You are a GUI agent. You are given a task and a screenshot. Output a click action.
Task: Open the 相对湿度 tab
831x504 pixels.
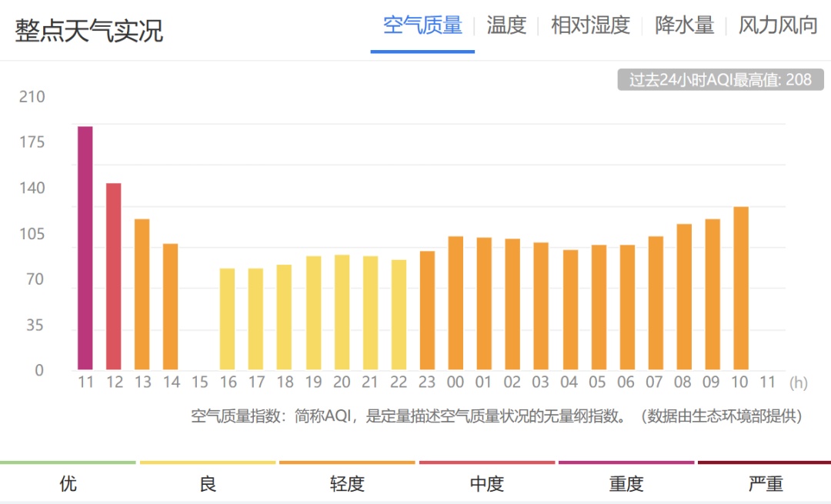(x=590, y=25)
